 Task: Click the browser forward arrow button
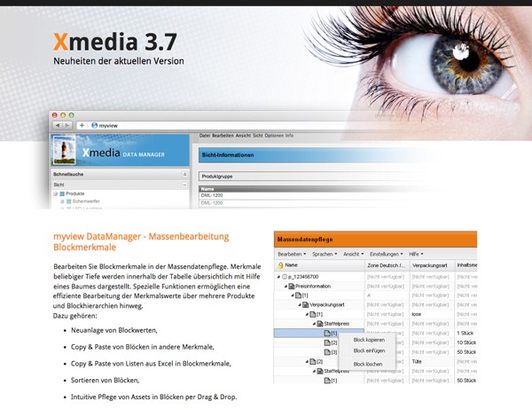[67, 125]
